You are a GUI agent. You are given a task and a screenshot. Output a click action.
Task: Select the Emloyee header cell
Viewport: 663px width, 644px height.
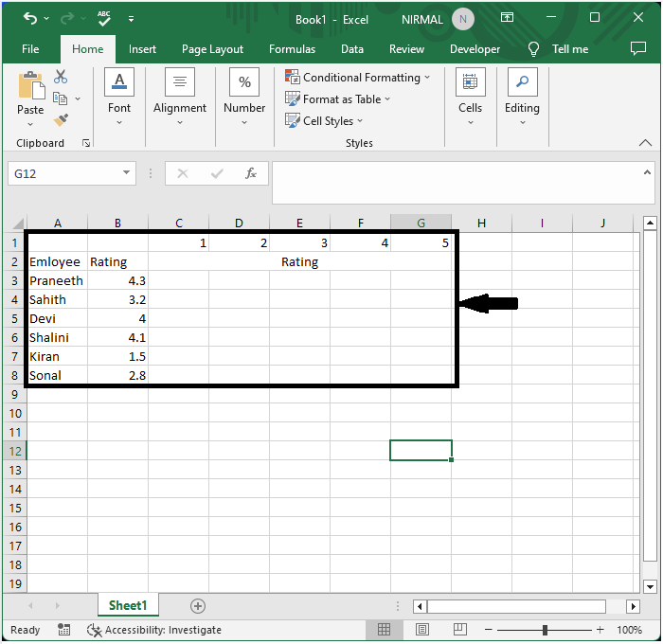point(58,261)
